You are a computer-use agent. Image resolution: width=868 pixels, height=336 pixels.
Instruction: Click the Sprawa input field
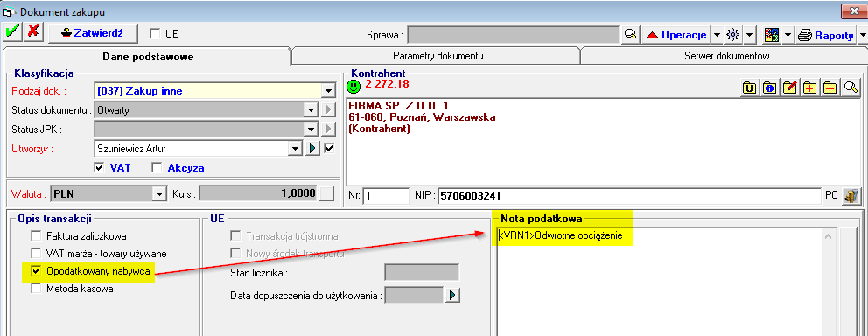click(x=514, y=34)
